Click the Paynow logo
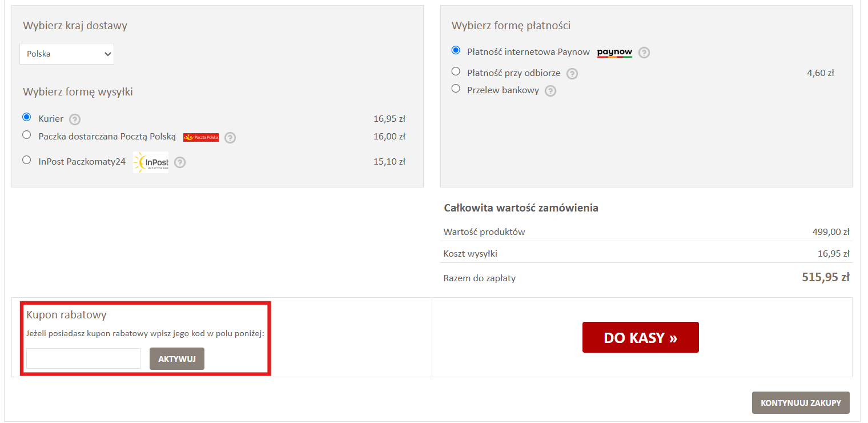 pyautogui.click(x=614, y=53)
